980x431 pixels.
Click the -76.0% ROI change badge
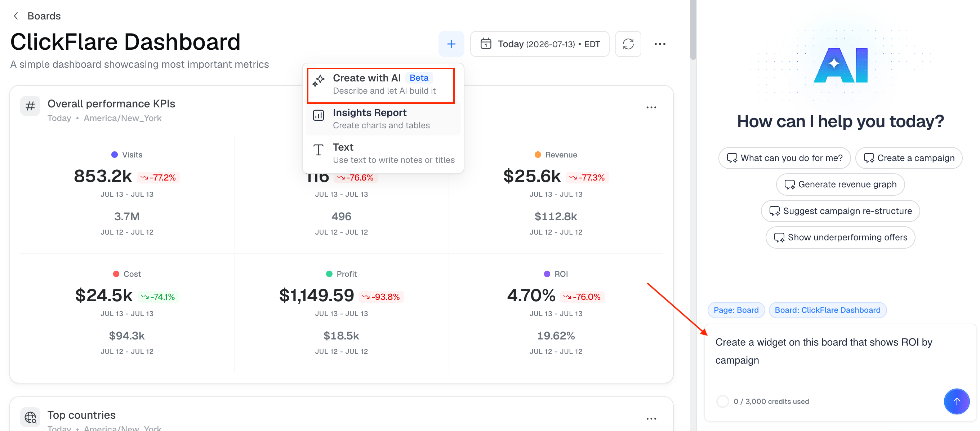pos(583,297)
